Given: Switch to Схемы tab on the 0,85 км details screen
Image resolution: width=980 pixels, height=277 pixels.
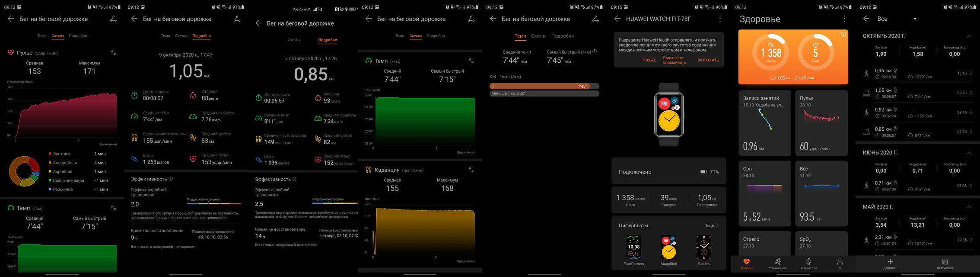Looking at the screenshot, I should (294, 40).
